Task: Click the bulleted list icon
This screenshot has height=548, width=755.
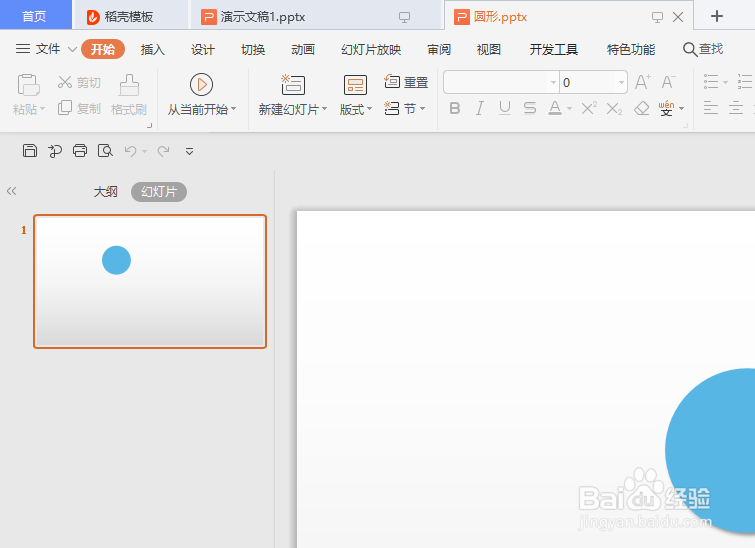Action: pyautogui.click(x=711, y=82)
